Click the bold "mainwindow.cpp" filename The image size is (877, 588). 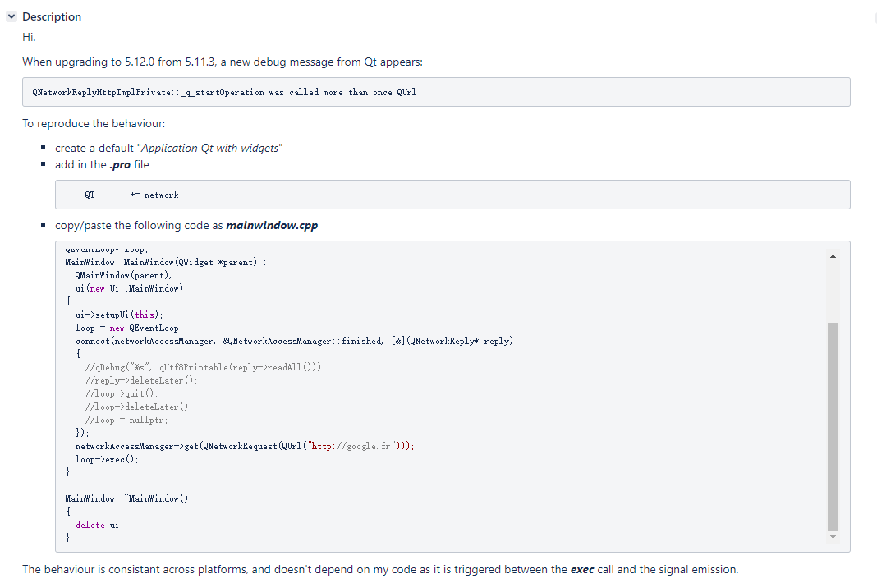click(x=271, y=225)
